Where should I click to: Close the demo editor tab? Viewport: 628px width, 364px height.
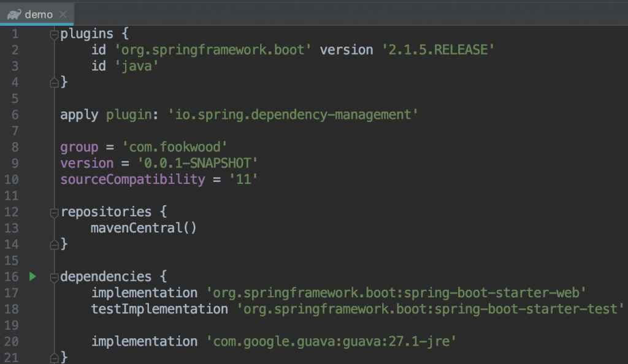(x=63, y=14)
